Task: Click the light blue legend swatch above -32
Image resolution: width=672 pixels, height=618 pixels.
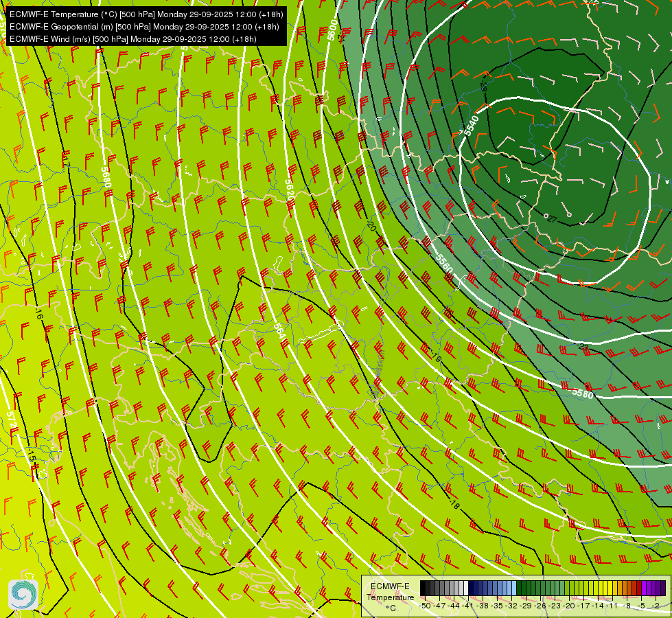Action: click(514, 588)
